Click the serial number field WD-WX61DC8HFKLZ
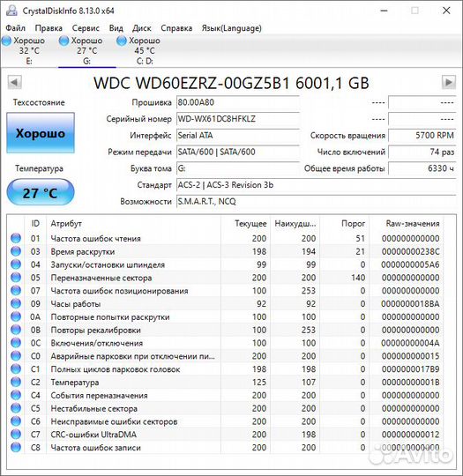The height and width of the screenshot is (476, 463). 238,119
